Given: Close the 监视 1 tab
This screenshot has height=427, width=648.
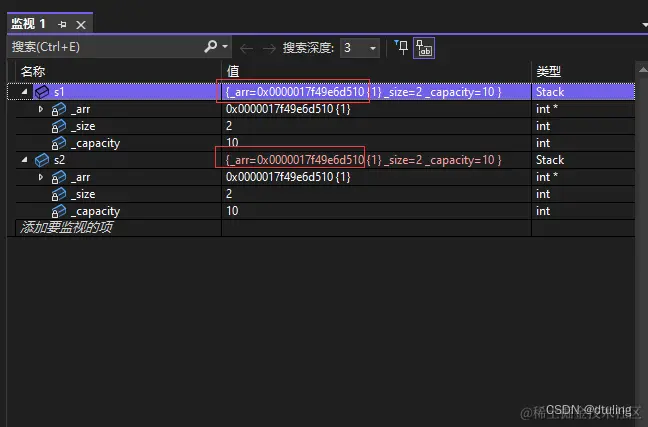Looking at the screenshot, I should click(x=81, y=25).
